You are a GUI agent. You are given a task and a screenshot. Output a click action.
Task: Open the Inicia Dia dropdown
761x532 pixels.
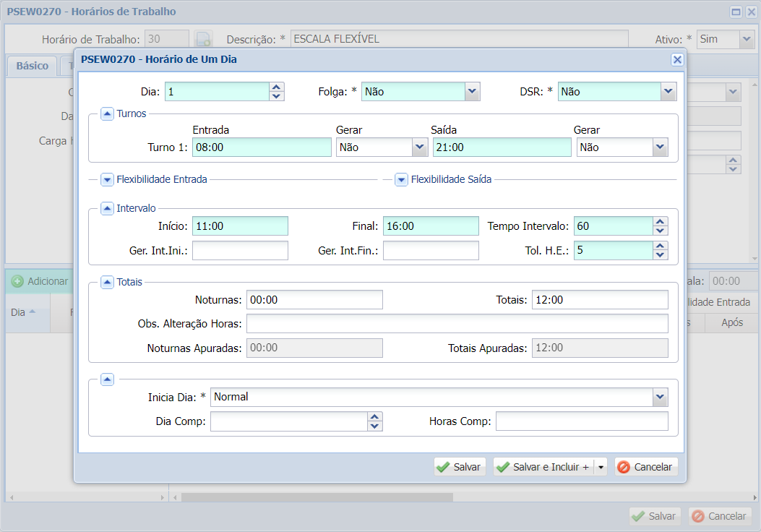pyautogui.click(x=659, y=397)
